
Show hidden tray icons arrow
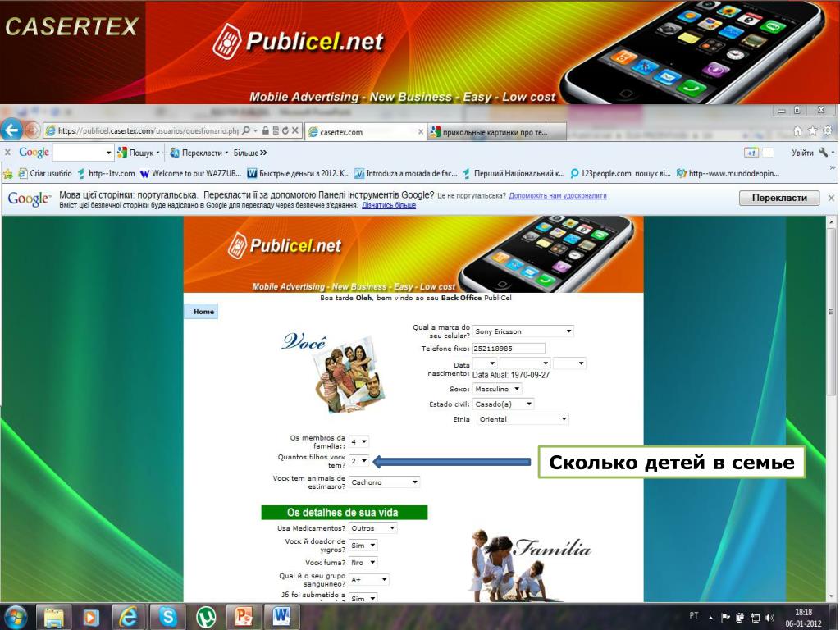point(711,617)
